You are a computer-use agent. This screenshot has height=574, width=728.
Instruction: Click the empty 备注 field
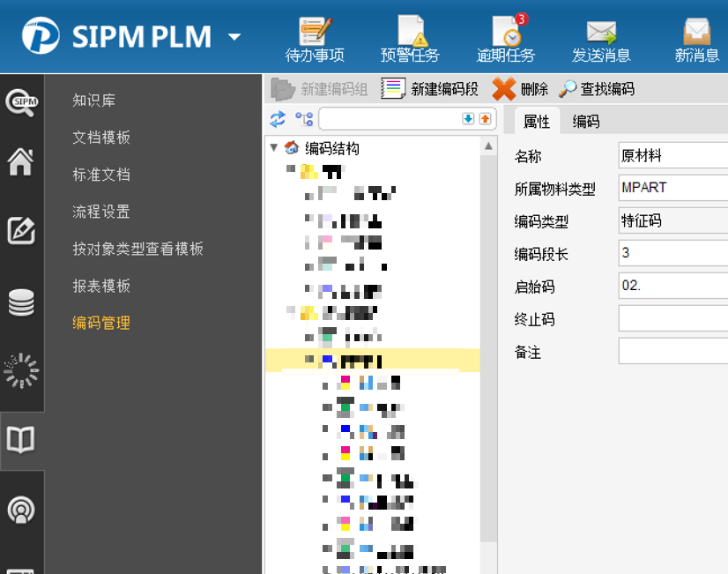pos(673,350)
